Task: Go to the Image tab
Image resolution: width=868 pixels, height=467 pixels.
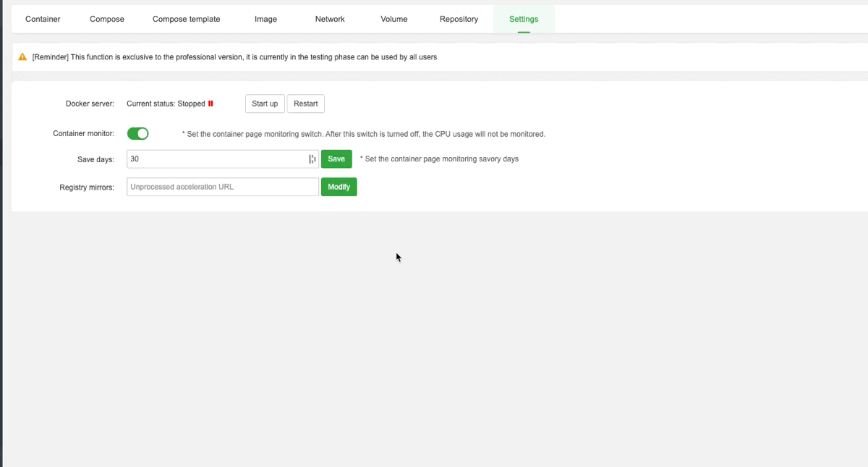Action: (x=265, y=19)
